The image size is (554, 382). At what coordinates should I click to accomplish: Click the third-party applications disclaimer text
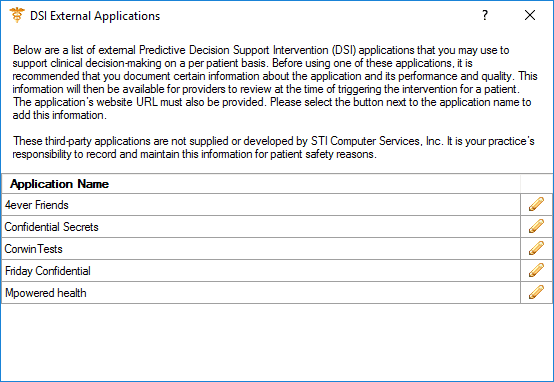(273, 147)
